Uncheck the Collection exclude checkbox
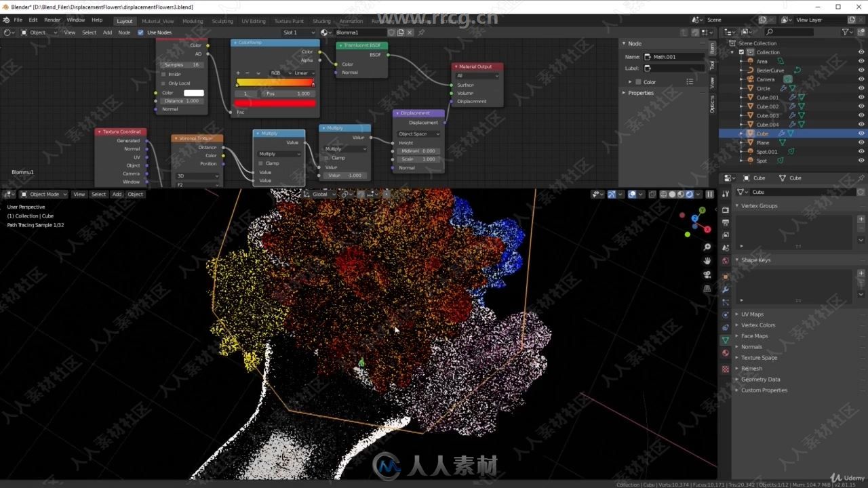Screen dimensions: 868x488 741,52
